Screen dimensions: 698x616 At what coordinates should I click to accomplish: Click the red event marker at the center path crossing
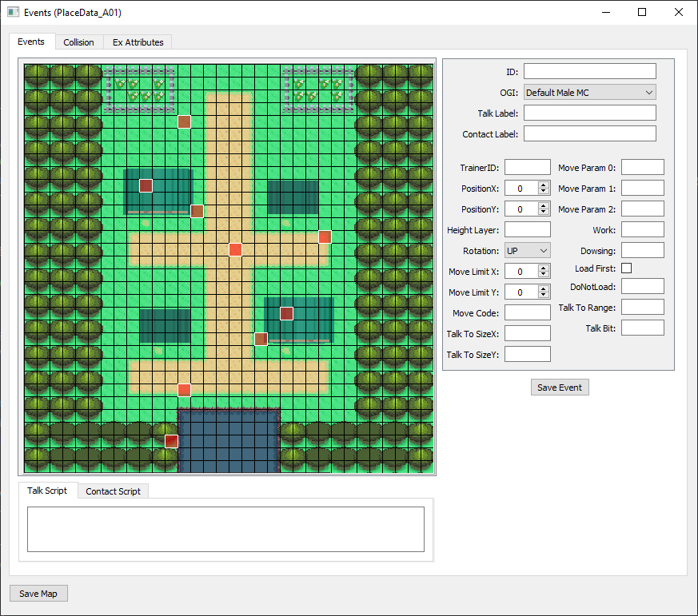[235, 249]
